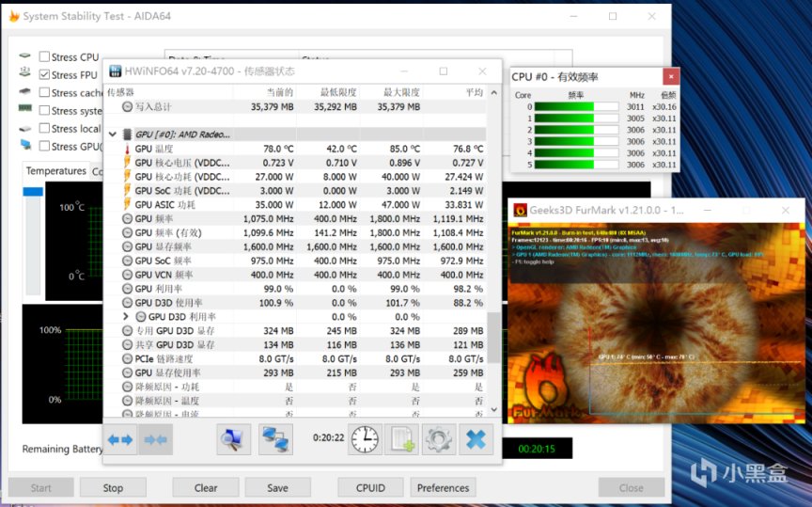Click blue temperature graph selector block
This screenshot has height=507, width=812.
33,191
